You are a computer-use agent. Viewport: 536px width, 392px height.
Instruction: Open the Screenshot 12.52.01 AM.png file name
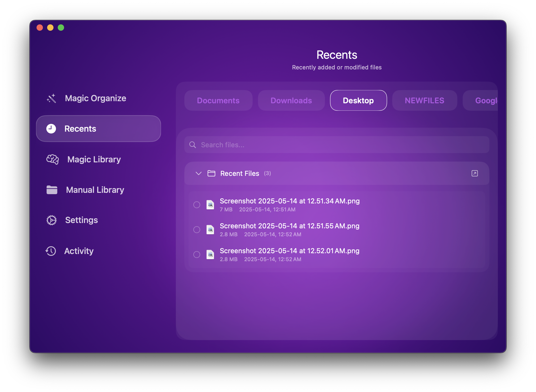tap(289, 251)
